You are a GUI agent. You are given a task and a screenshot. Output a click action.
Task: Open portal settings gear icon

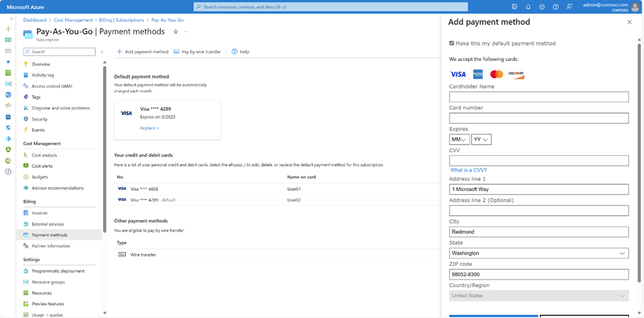click(542, 7)
